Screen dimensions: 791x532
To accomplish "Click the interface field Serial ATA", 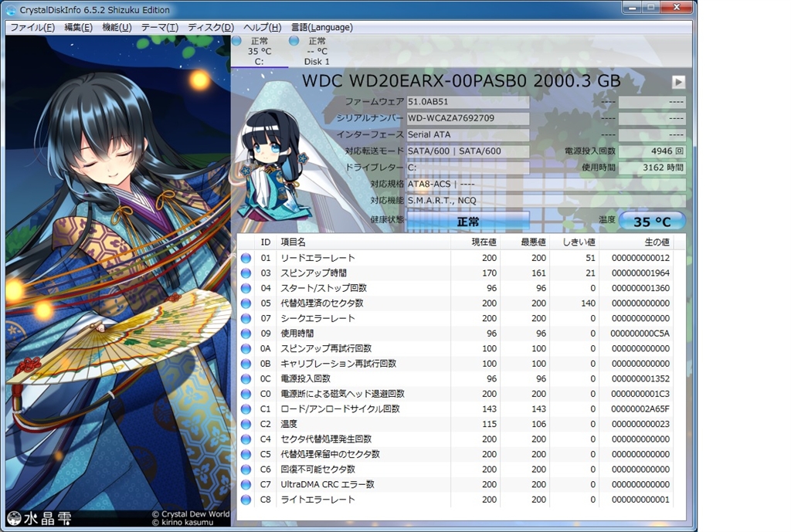I will point(467,134).
